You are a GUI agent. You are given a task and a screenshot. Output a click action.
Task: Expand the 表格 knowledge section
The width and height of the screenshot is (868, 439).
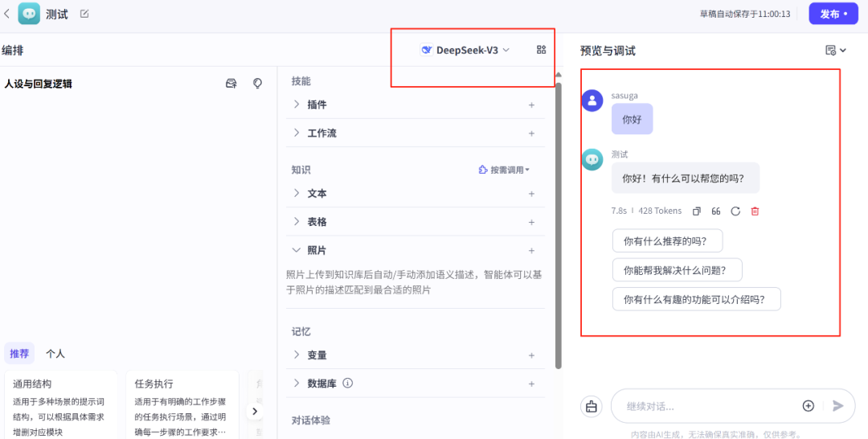pyautogui.click(x=297, y=221)
